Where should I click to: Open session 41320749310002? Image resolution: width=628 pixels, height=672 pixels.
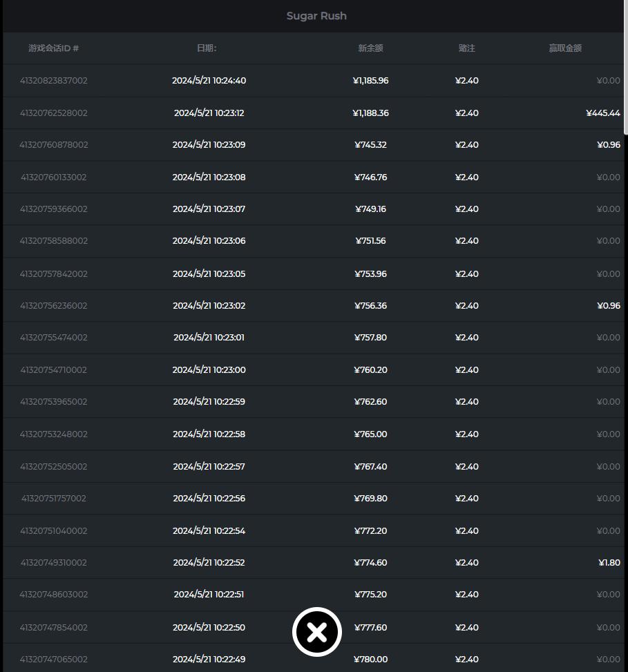[54, 562]
